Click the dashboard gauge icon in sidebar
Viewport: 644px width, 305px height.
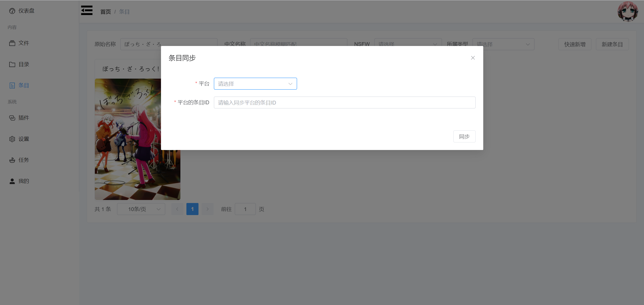[12, 11]
